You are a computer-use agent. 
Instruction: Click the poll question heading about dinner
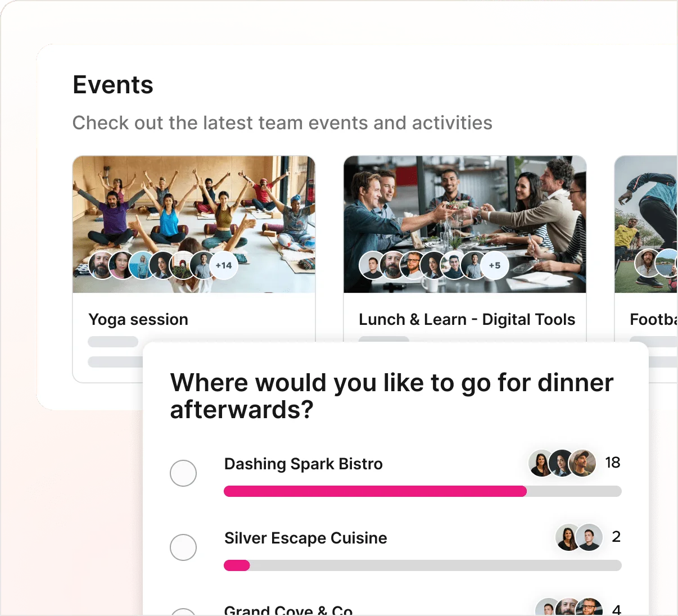391,396
